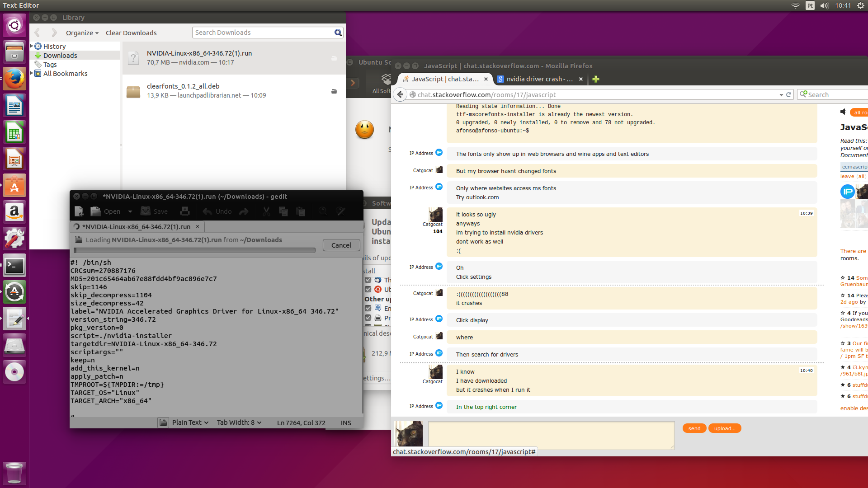Expand the recent files arrow beside Open

click(x=130, y=211)
